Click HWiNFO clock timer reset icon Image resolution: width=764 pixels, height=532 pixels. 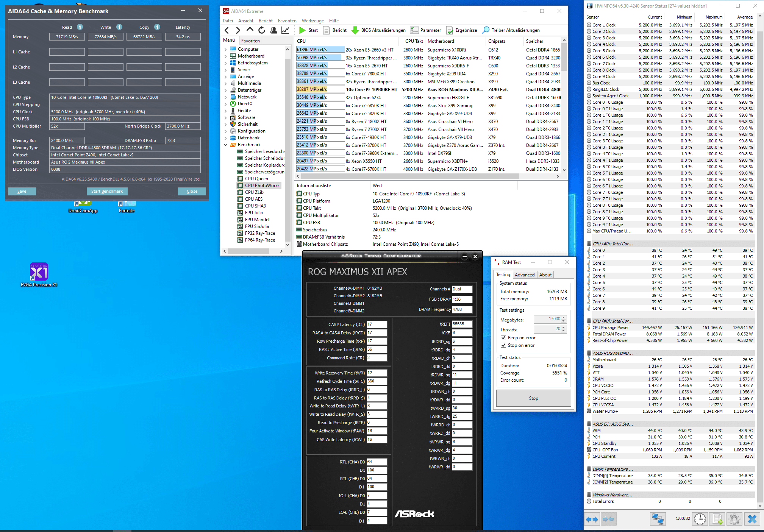(700, 519)
